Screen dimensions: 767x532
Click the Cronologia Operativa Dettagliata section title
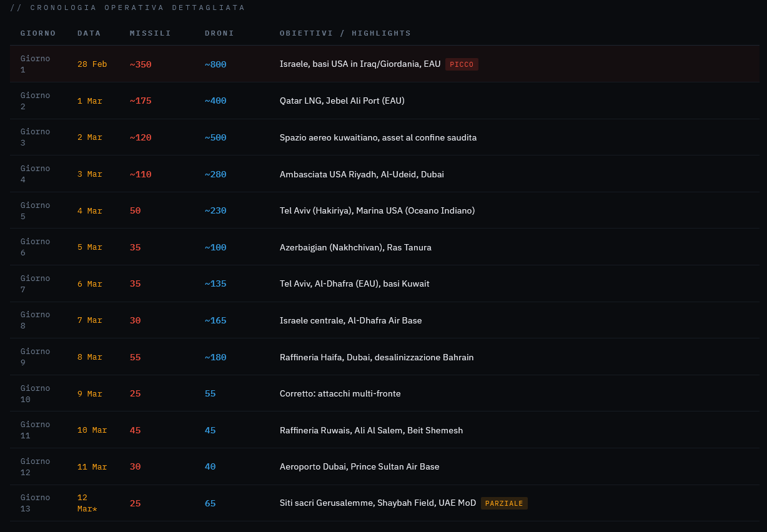point(127,7)
